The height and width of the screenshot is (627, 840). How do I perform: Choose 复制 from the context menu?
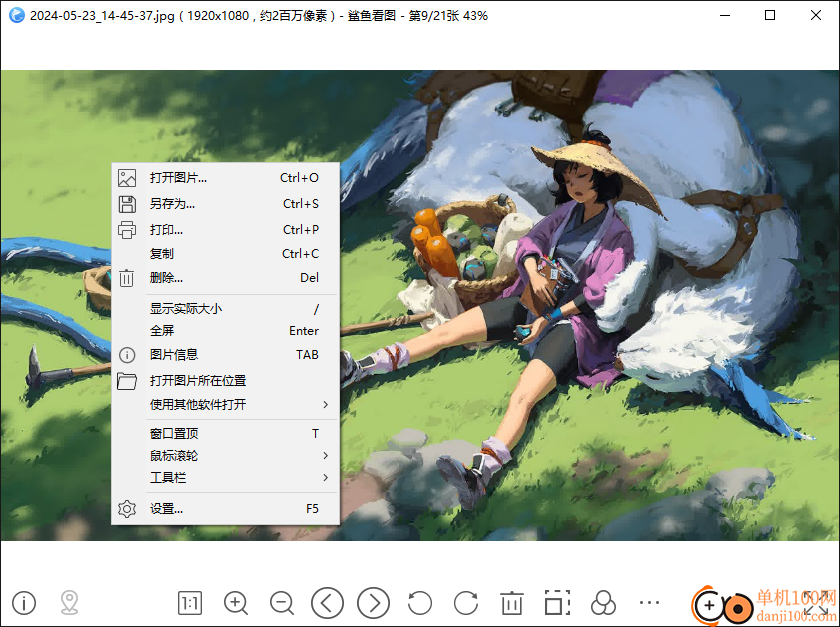tap(226, 253)
